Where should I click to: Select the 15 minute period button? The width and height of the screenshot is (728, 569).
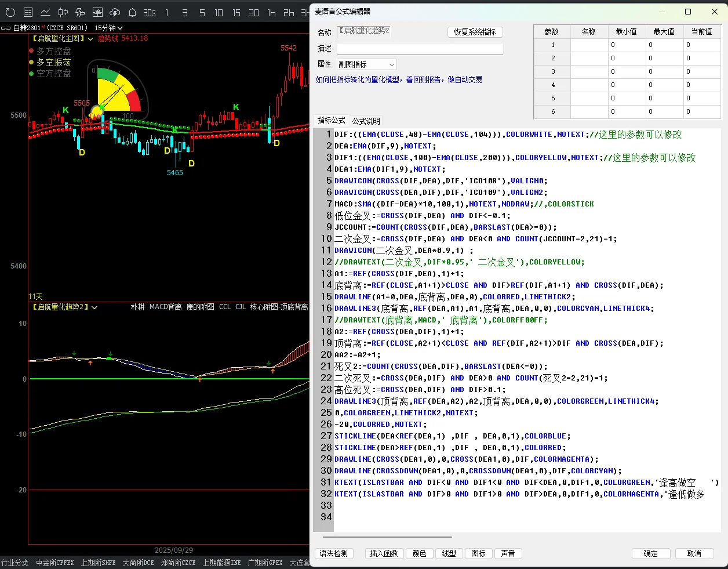236,12
